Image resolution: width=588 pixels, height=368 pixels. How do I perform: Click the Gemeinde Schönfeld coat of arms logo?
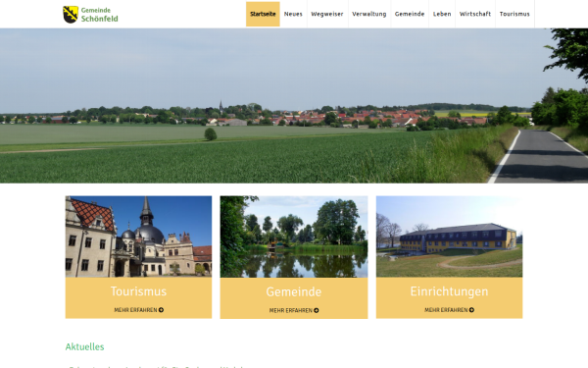click(x=71, y=15)
